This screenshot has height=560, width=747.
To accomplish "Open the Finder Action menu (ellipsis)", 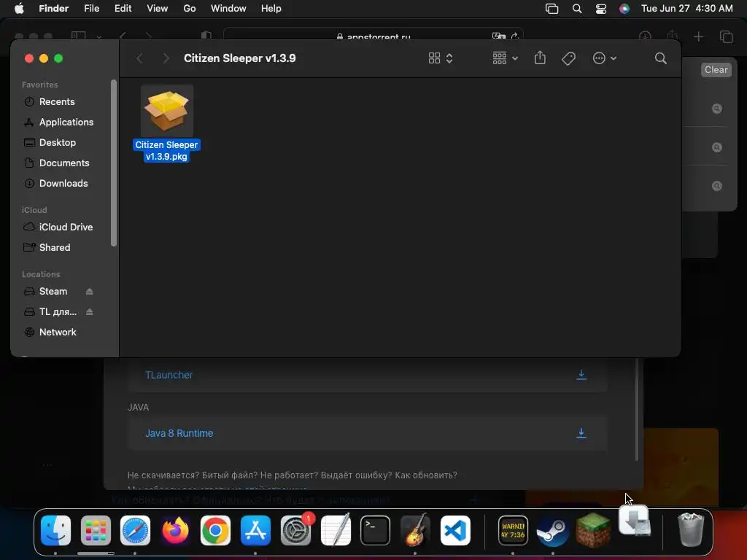I will coord(605,58).
